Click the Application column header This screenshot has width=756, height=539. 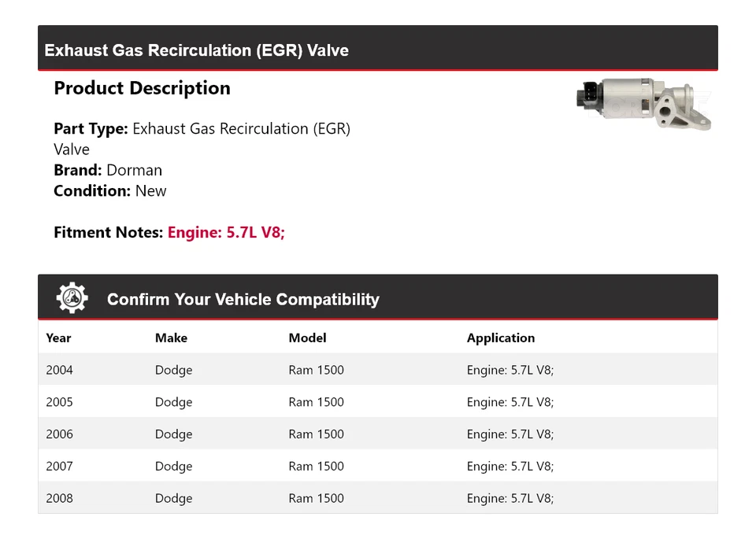[500, 338]
